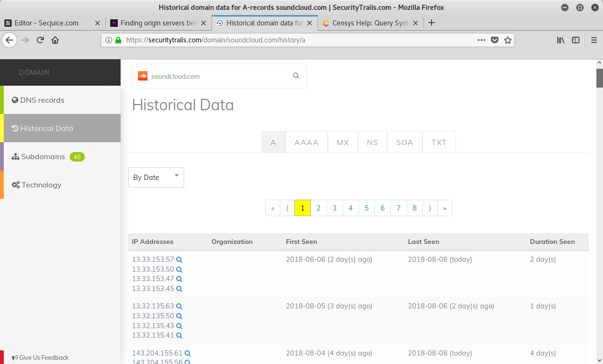Click the site security padlock icon
This screenshot has width=603, height=364.
pos(118,40)
